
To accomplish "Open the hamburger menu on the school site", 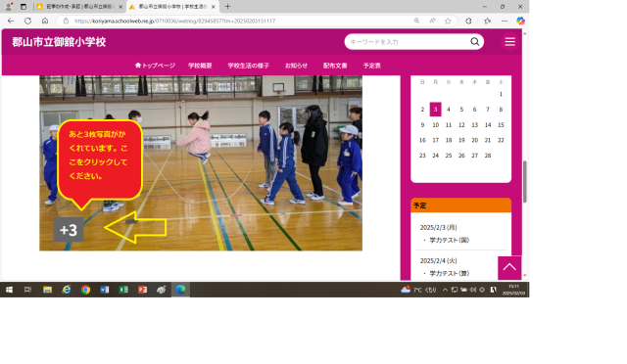I will pos(509,41).
